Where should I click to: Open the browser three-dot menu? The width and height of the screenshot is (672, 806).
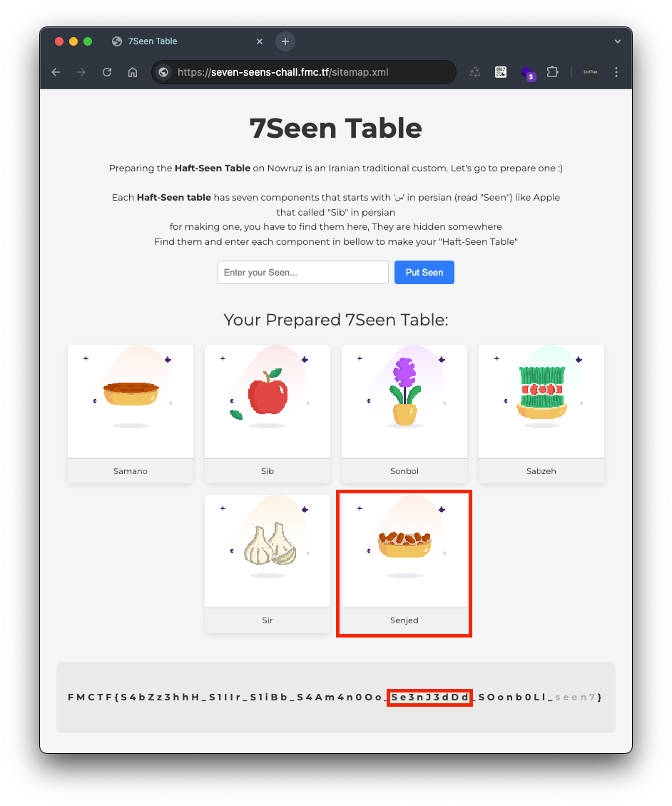pyautogui.click(x=616, y=73)
